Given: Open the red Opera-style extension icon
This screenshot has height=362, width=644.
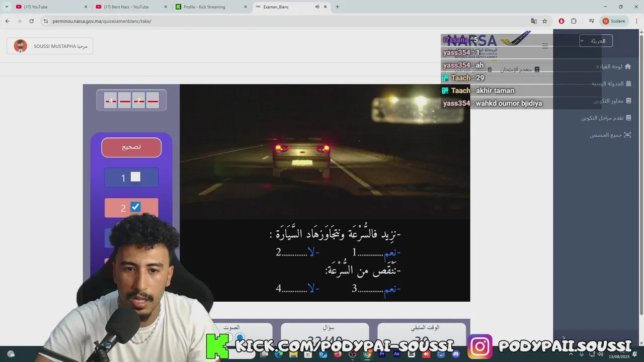Looking at the screenshot, I should coord(561,21).
